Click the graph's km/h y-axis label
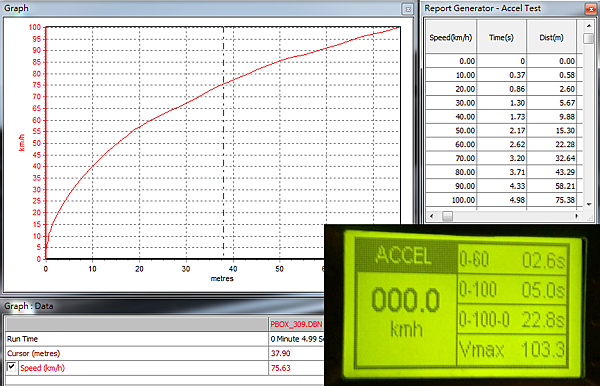Viewport: 600px width, 386px height. (22, 143)
